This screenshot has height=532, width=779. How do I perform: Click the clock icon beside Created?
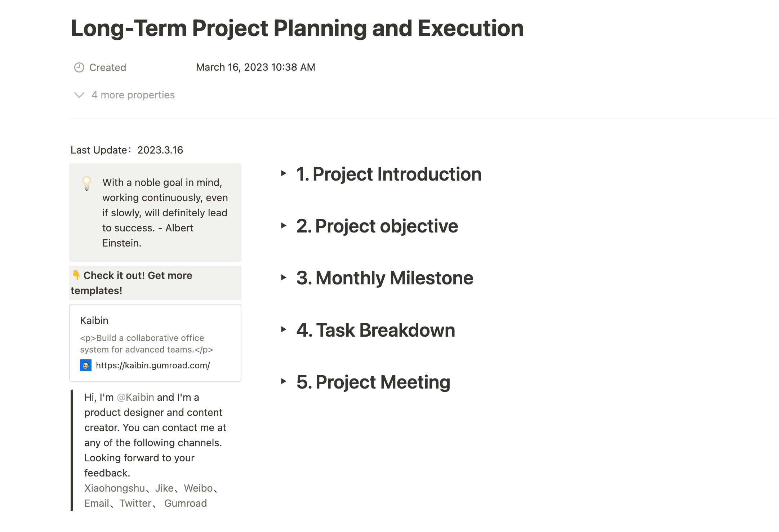[x=79, y=67]
